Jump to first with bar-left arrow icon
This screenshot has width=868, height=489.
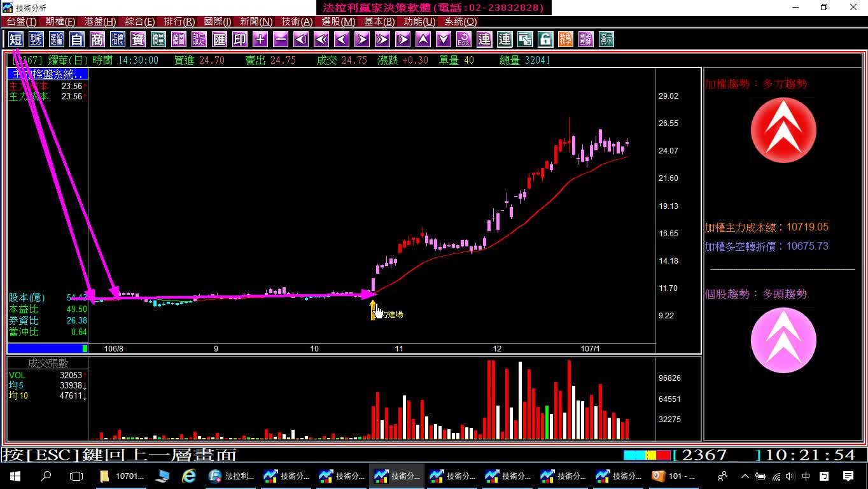click(301, 39)
